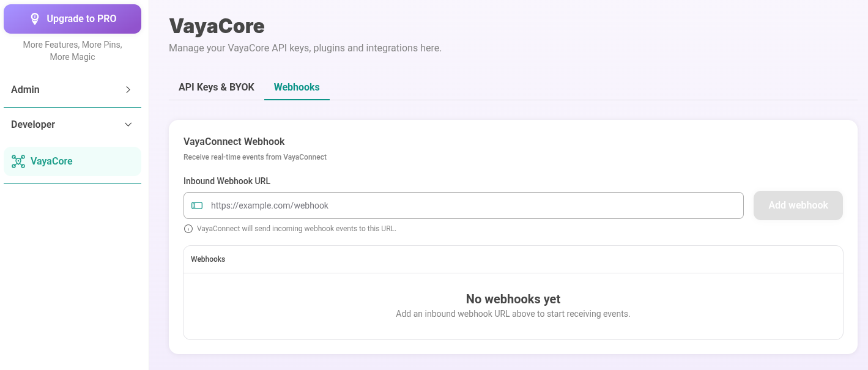Switch to the API Keys & BYOK tab
Viewport: 868px width, 370px height.
pos(217,87)
